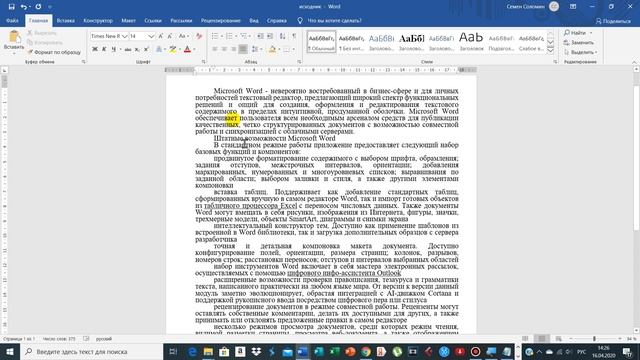Save the document with quick access icon

[x=11, y=7]
